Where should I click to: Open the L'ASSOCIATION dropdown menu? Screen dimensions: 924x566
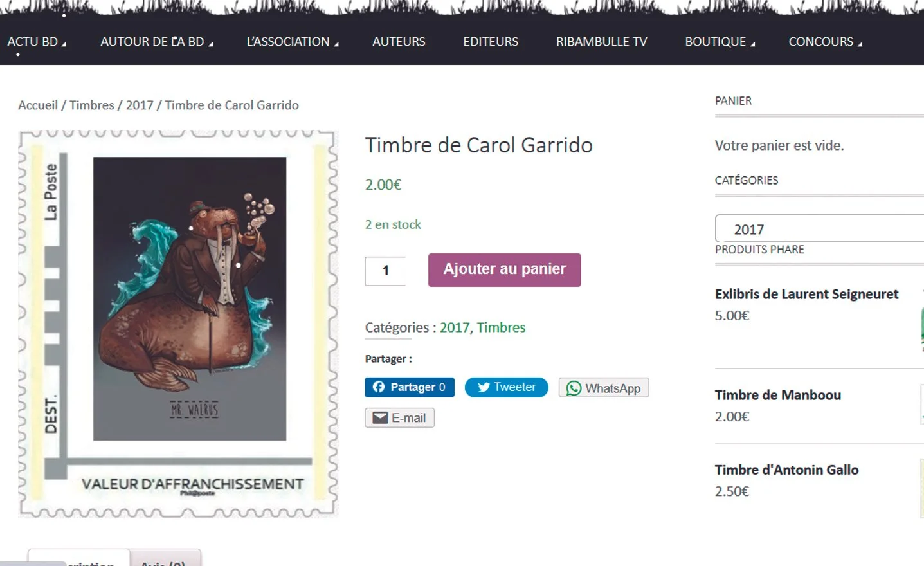coord(293,41)
